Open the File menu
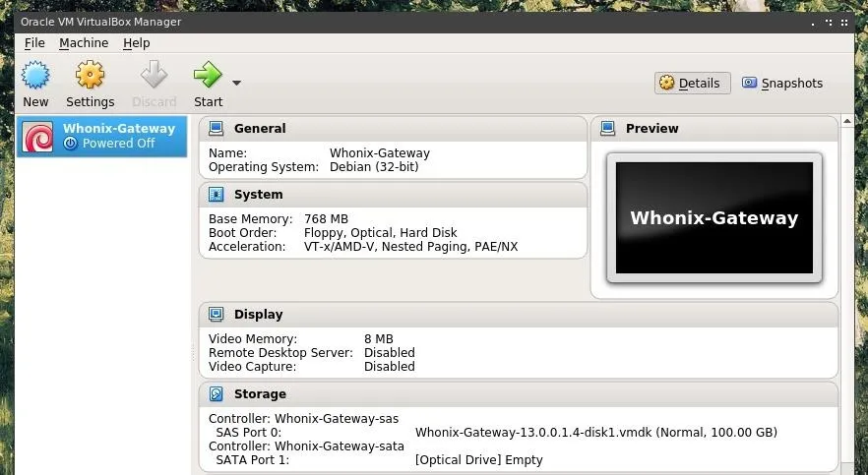This screenshot has width=868, height=475. pyautogui.click(x=34, y=43)
